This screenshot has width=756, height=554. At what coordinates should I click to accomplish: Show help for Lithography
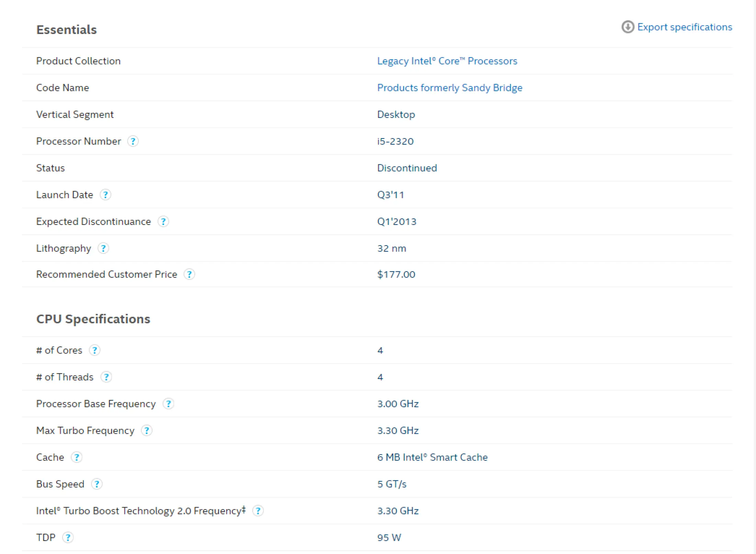(x=103, y=248)
